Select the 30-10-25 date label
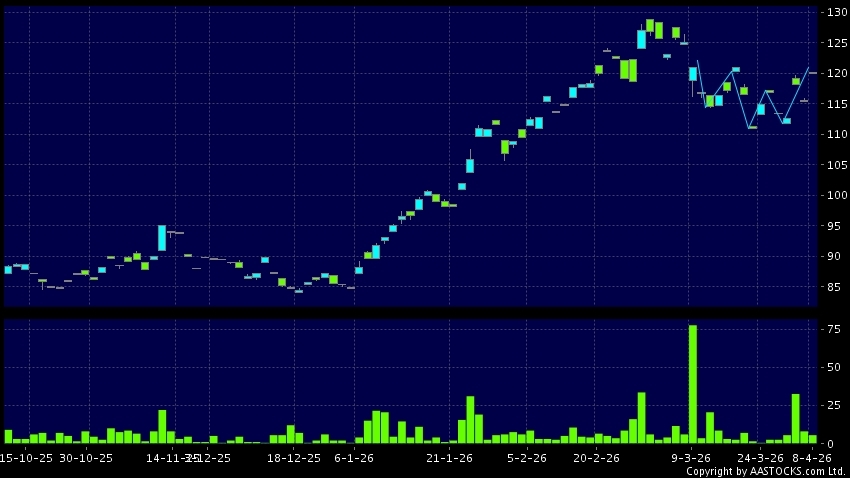 (x=86, y=458)
